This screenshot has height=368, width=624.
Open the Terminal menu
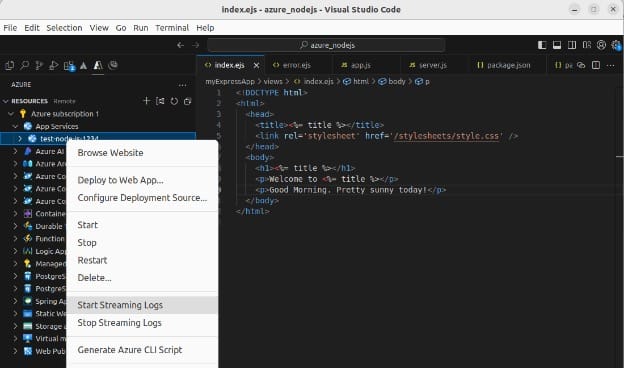point(172,28)
